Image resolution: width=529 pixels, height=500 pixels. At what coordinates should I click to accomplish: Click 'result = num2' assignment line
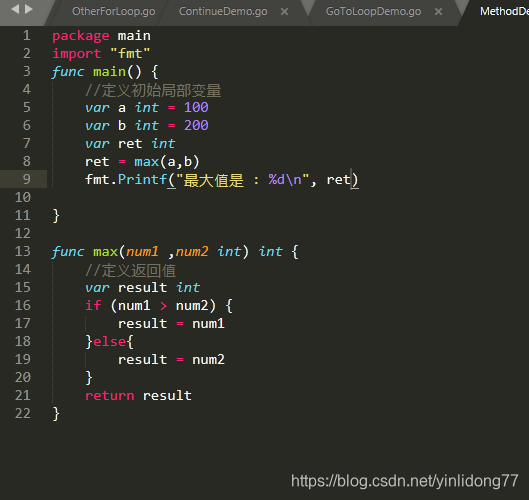coord(171,360)
